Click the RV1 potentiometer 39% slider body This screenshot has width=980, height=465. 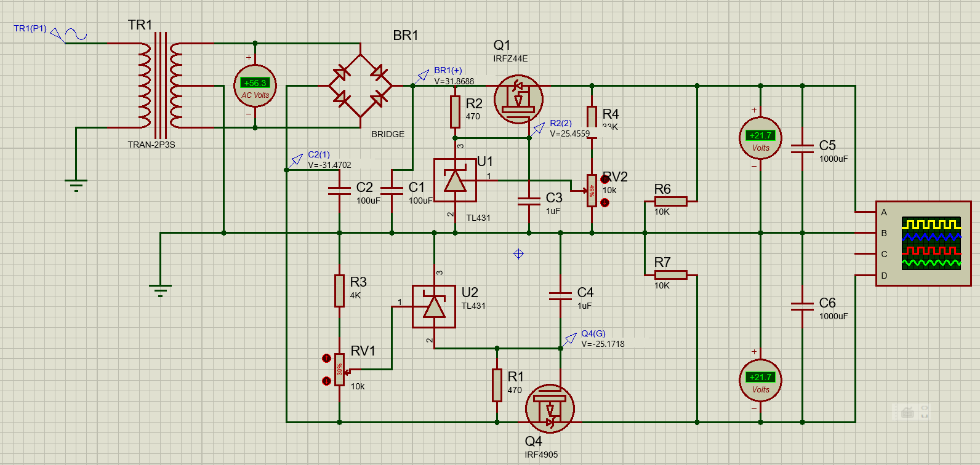point(339,370)
